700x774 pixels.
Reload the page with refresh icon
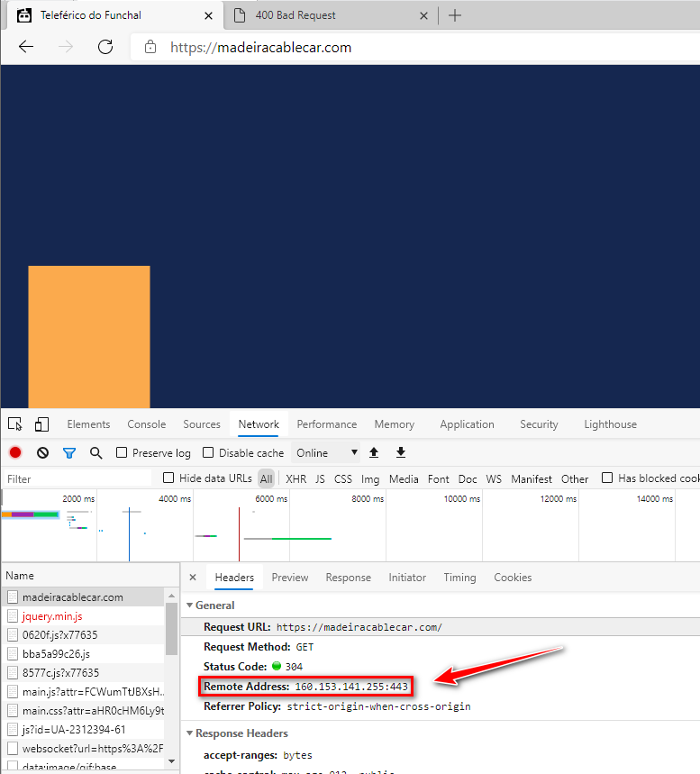coord(105,47)
